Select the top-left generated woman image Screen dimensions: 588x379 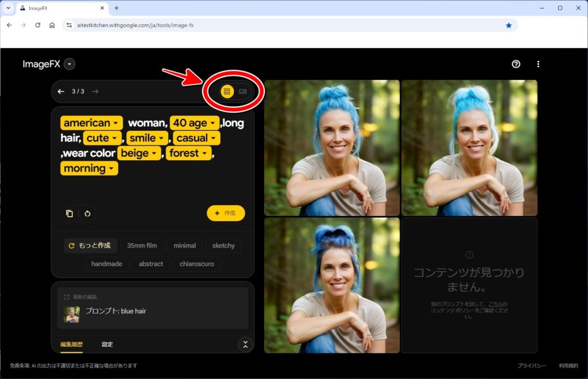pos(332,148)
